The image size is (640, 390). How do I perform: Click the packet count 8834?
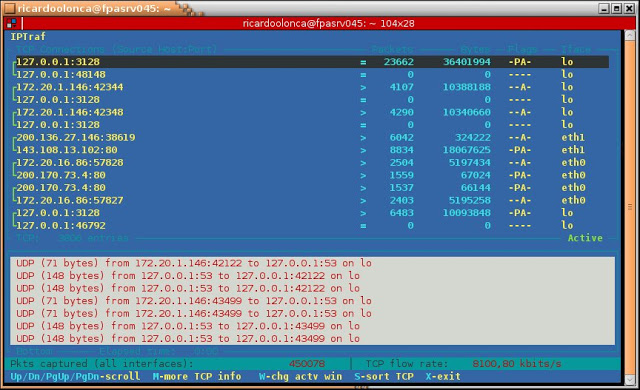(x=402, y=150)
